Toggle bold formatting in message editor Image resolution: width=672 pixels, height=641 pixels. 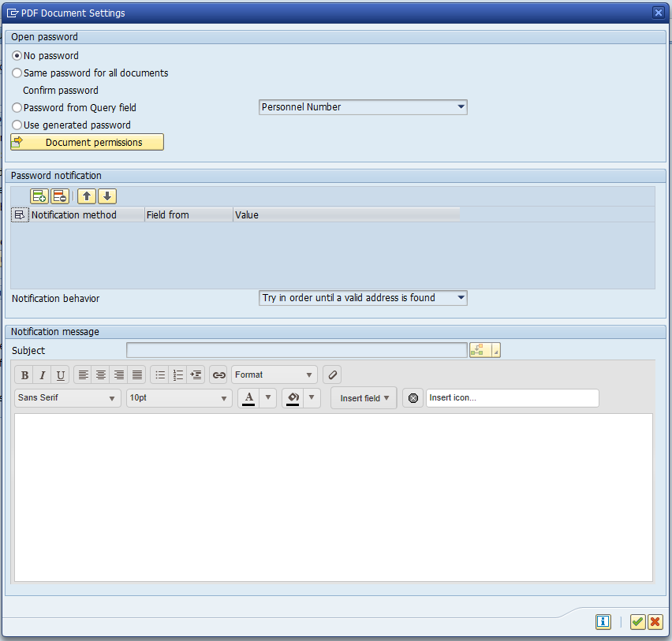tap(24, 375)
